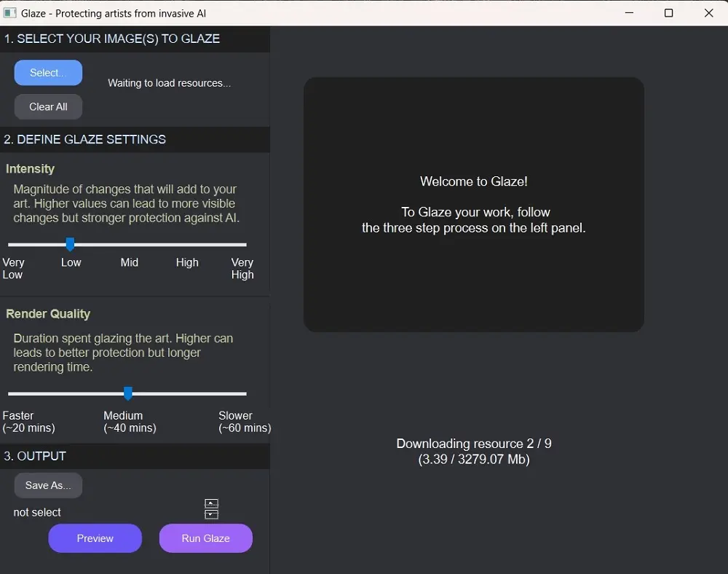Screen dimensions: 728x574
Task: Click the 'Intensity' setting heading
Action: coord(30,168)
